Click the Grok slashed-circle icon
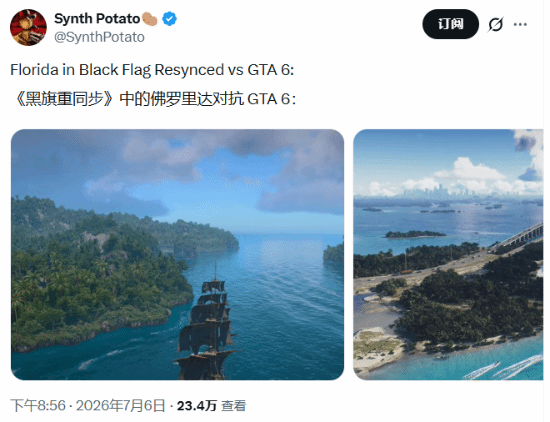 496,24
